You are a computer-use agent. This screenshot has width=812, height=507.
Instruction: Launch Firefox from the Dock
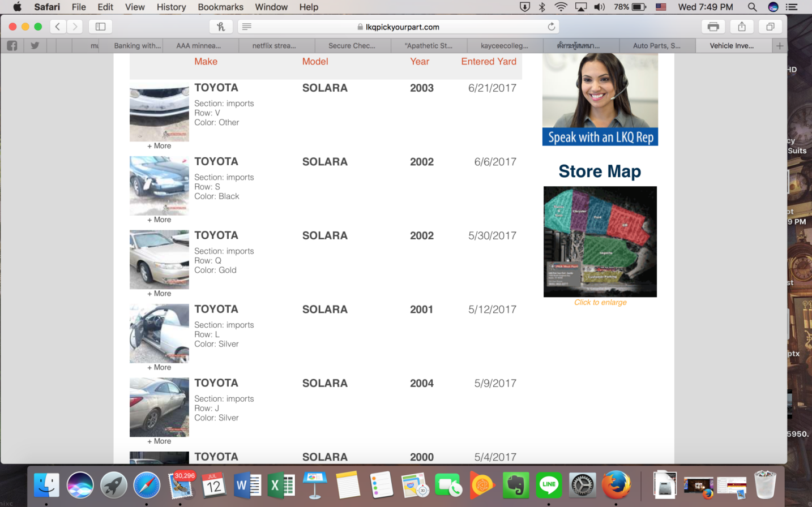pos(616,485)
